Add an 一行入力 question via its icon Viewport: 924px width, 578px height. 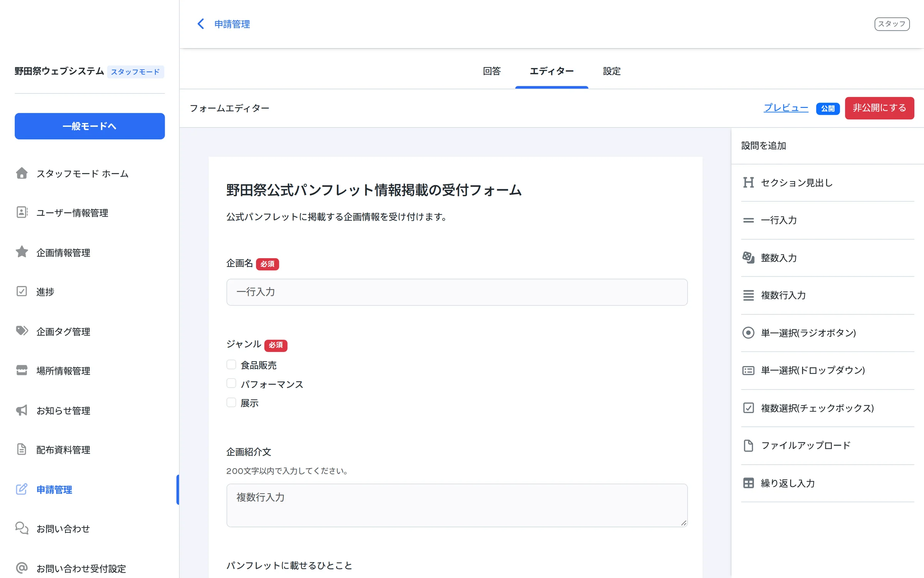(x=748, y=220)
